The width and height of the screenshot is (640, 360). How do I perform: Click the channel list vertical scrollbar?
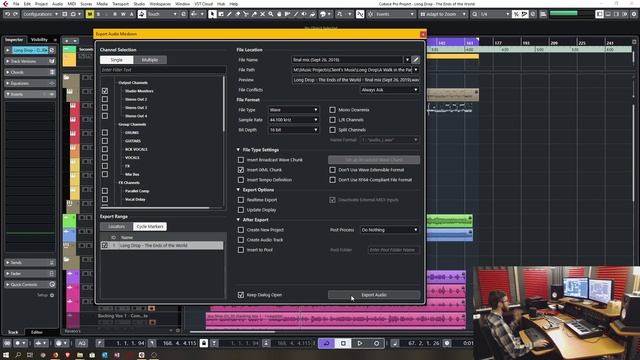(x=224, y=104)
